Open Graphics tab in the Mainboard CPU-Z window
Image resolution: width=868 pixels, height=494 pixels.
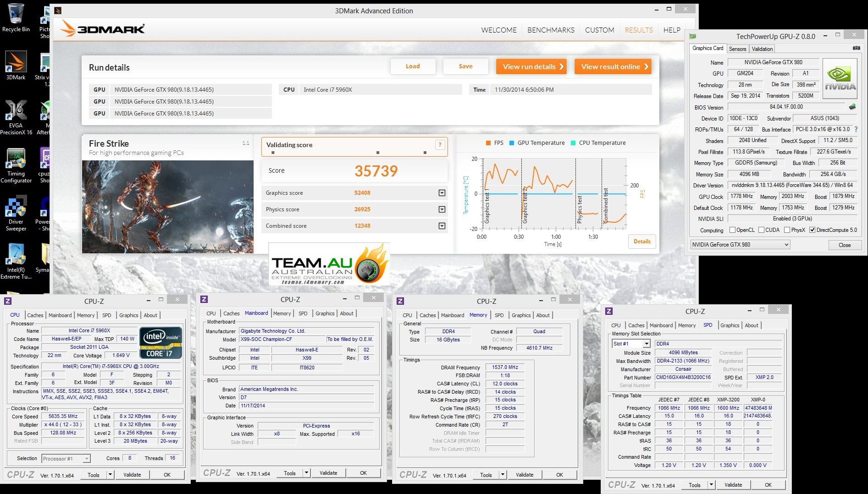325,313
